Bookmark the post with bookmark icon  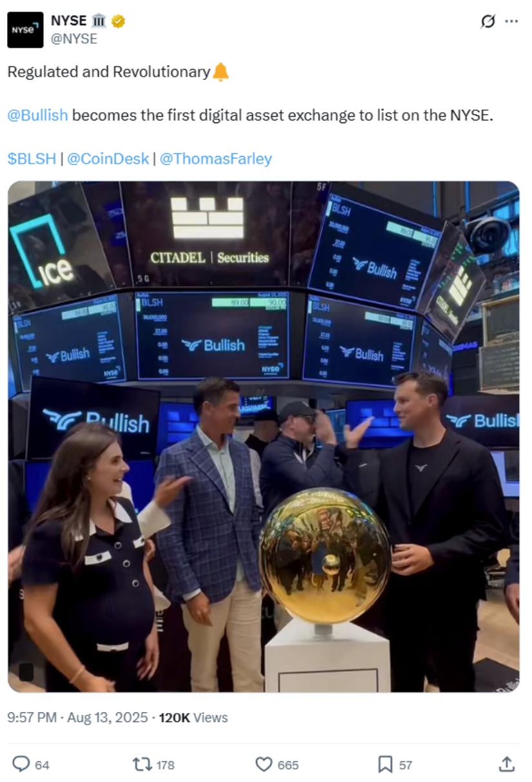pyautogui.click(x=385, y=764)
